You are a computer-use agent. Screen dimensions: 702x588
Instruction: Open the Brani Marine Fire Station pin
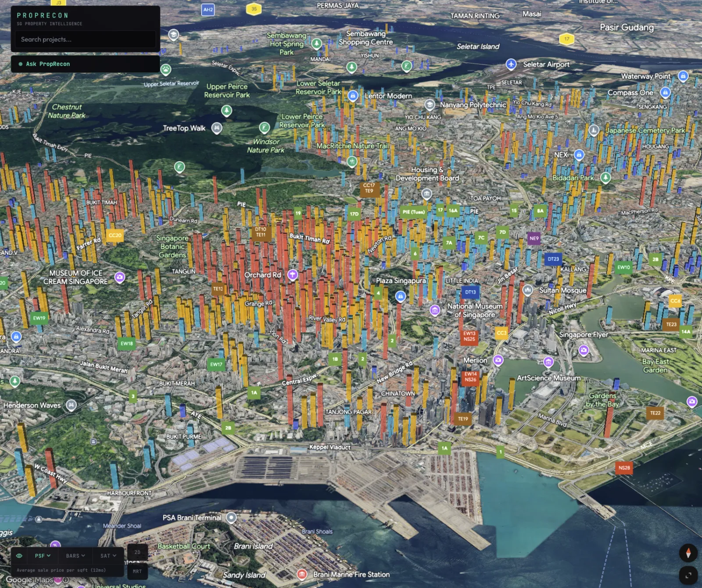[301, 574]
